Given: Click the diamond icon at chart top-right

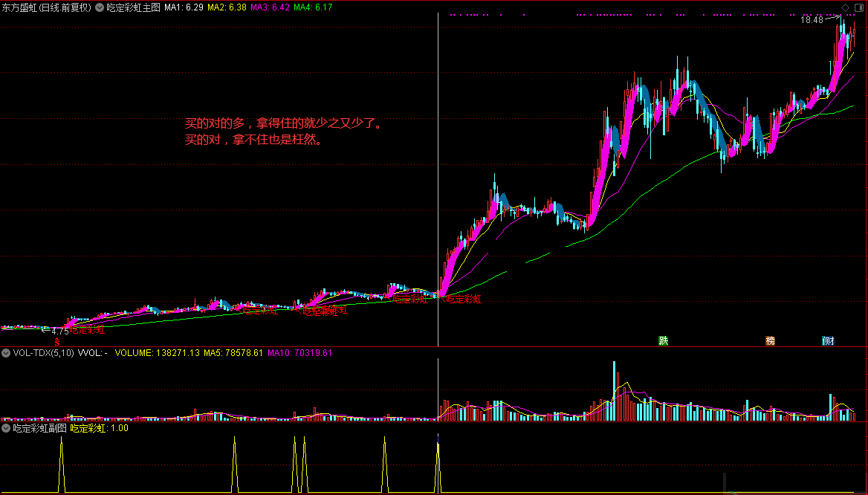Looking at the screenshot, I should pyautogui.click(x=845, y=7).
